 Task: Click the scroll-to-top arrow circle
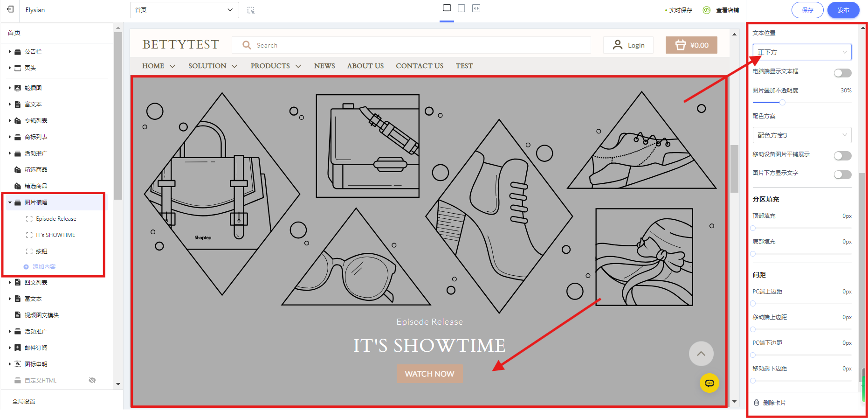[x=701, y=354]
